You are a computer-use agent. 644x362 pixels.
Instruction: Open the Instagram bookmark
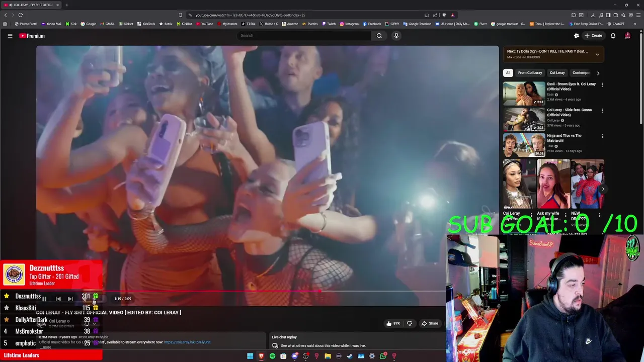pos(349,24)
